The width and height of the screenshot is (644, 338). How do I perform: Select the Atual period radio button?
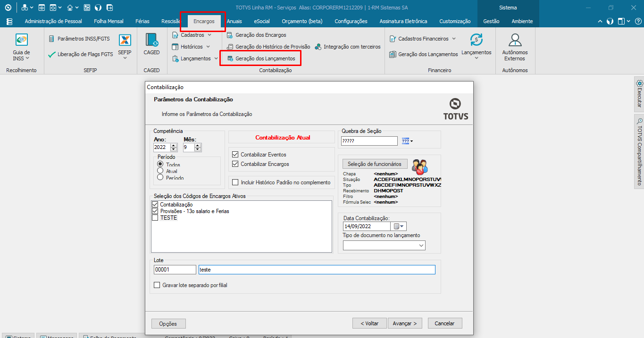tap(160, 171)
